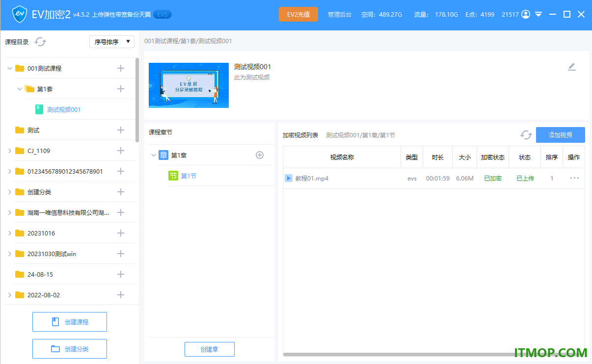Image resolution: width=592 pixels, height=364 pixels.
Task: Click the 流量 178.10G indicator
Action: click(436, 15)
